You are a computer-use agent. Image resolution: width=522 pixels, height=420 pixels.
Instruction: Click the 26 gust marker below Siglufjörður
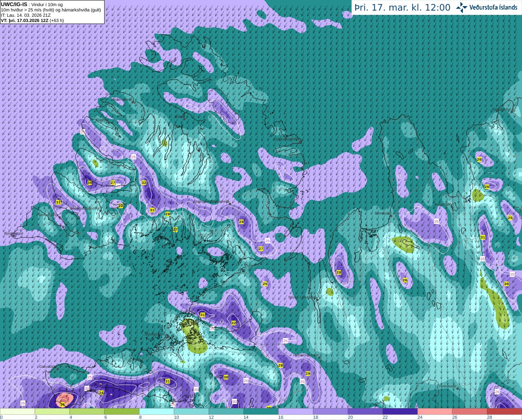[479, 159]
